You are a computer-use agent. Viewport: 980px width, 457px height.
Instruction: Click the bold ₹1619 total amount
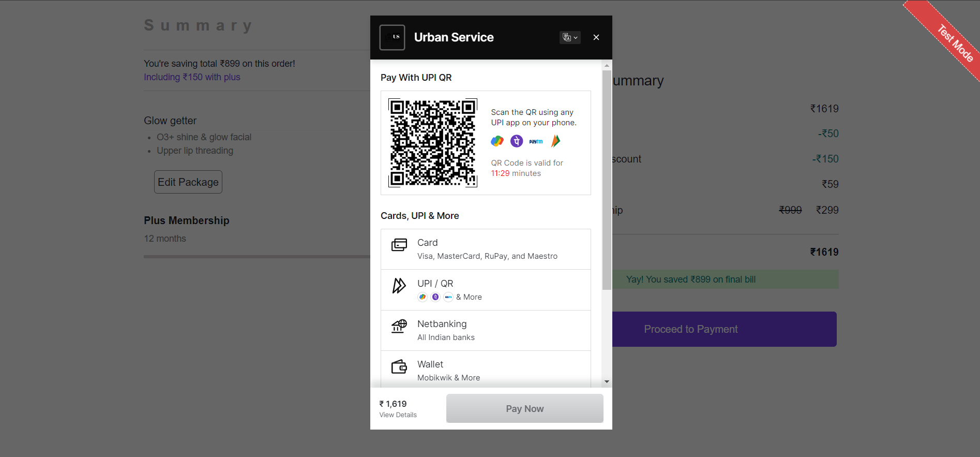pyautogui.click(x=824, y=252)
